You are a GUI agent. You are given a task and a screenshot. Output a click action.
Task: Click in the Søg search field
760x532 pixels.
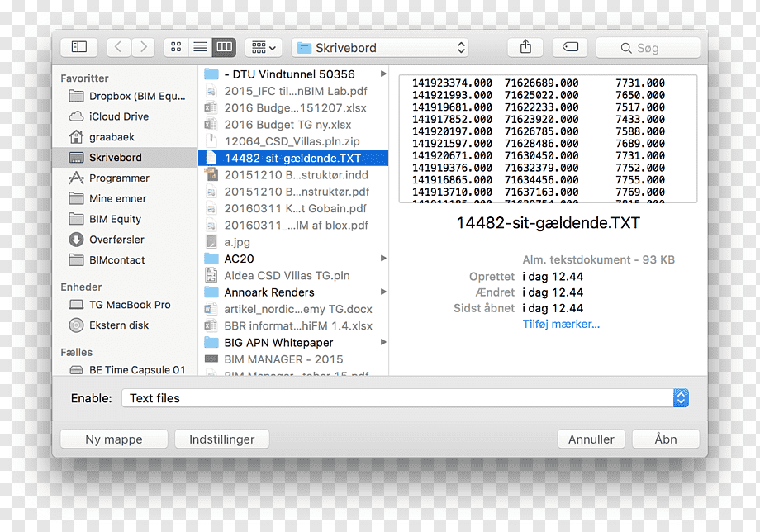pyautogui.click(x=648, y=47)
